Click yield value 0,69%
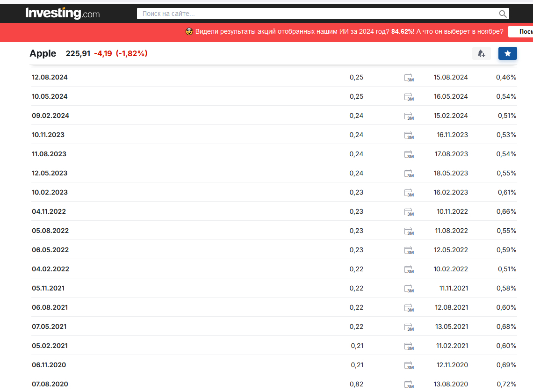The height and width of the screenshot is (392, 533). 506,365
